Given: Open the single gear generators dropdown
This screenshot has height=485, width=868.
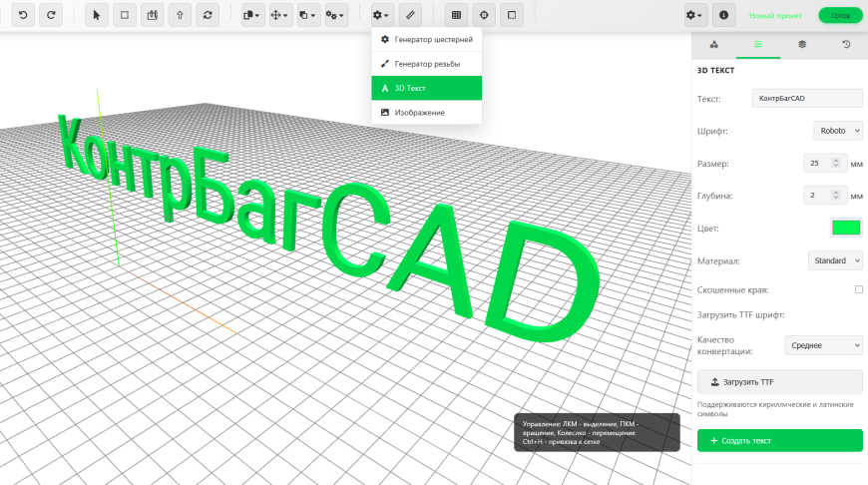Looking at the screenshot, I should pyautogui.click(x=382, y=15).
